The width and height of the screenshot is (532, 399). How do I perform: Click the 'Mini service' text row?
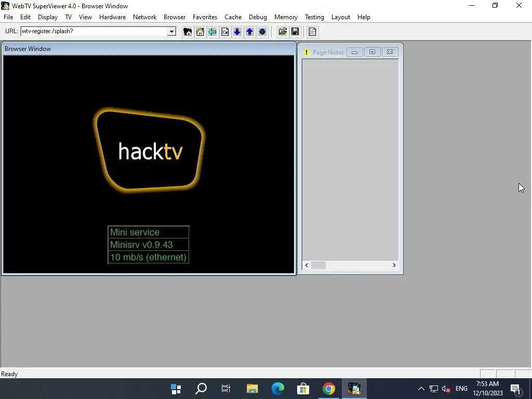pyautogui.click(x=149, y=232)
